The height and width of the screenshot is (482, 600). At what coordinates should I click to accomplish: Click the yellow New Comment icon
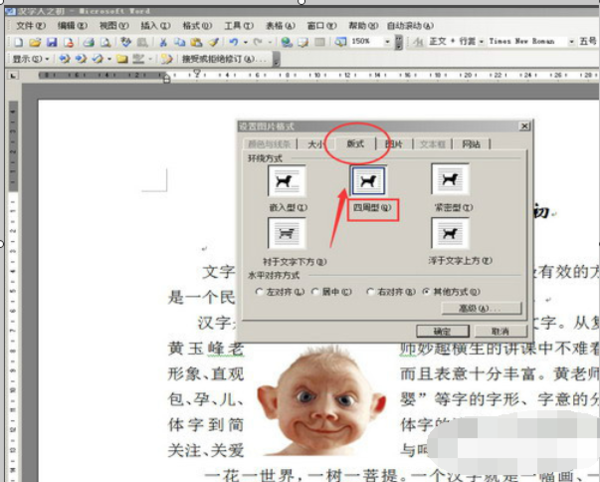(122, 59)
